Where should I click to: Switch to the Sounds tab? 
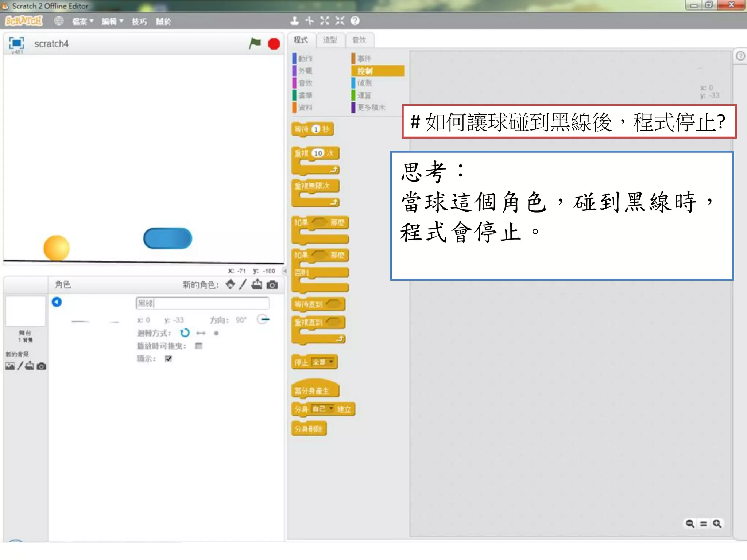click(359, 40)
